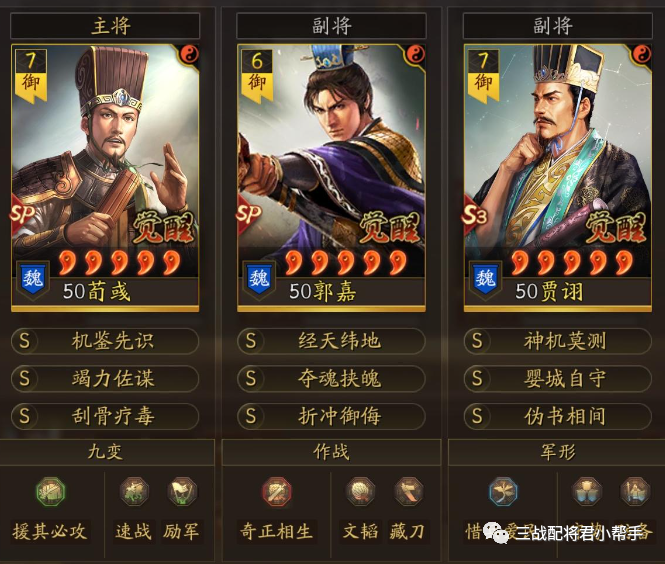Select the 机鉴先识 skill button
Screen dimensions: 665x564
click(x=105, y=341)
